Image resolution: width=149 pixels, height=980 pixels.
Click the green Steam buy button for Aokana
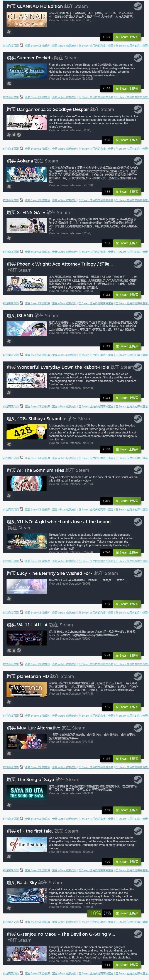127,192
